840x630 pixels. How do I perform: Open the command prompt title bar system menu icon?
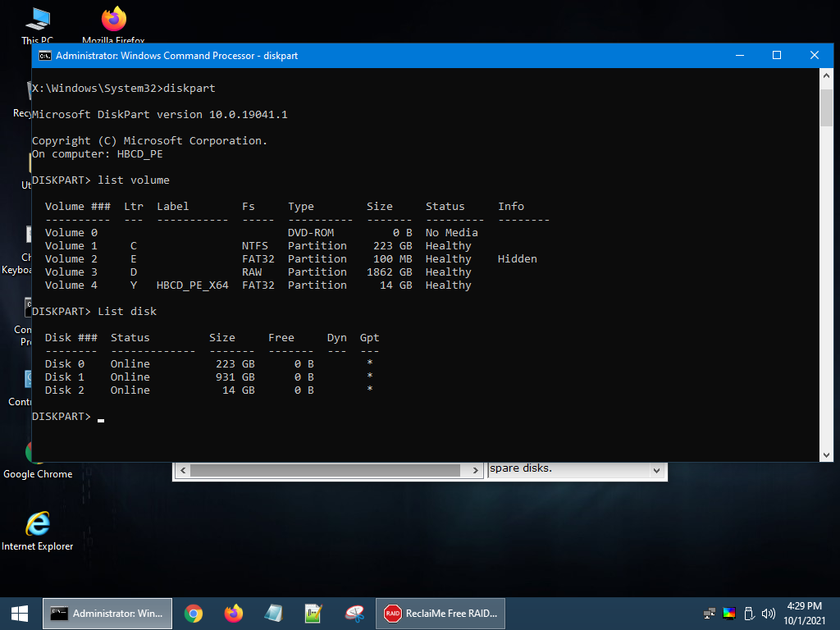[45, 56]
